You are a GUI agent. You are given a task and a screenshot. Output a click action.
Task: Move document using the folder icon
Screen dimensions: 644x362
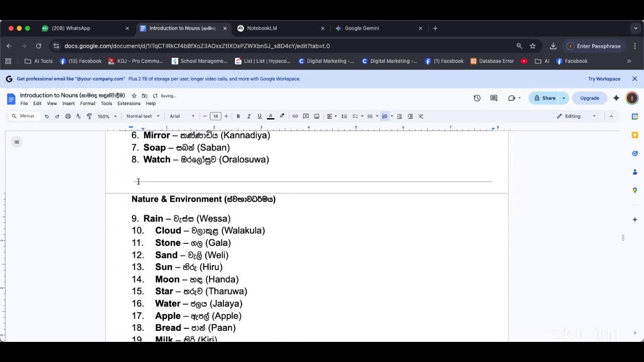[x=144, y=96]
